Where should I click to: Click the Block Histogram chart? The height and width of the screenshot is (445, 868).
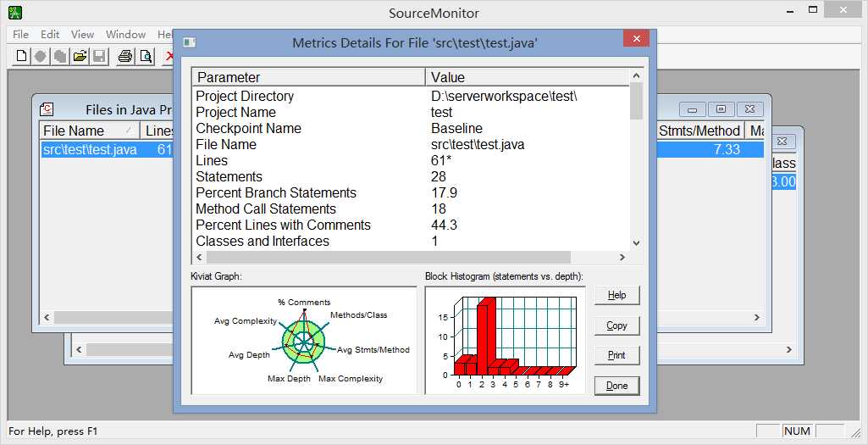[x=505, y=340]
